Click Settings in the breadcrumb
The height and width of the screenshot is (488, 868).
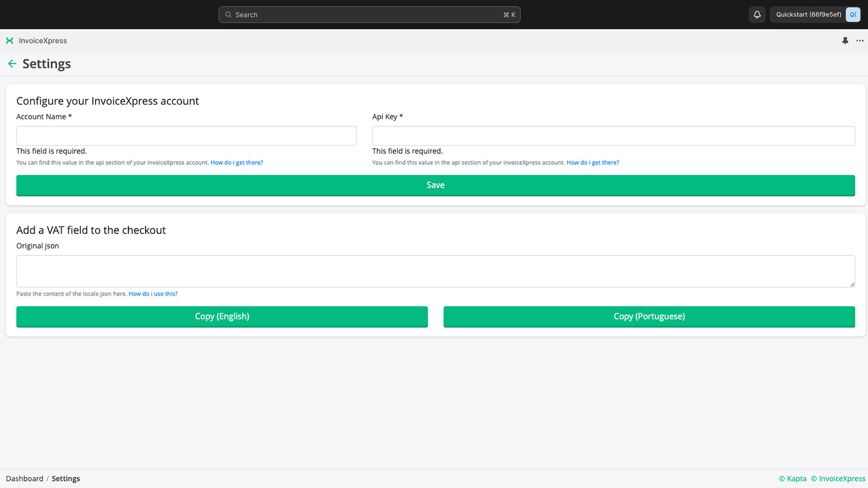(x=66, y=479)
